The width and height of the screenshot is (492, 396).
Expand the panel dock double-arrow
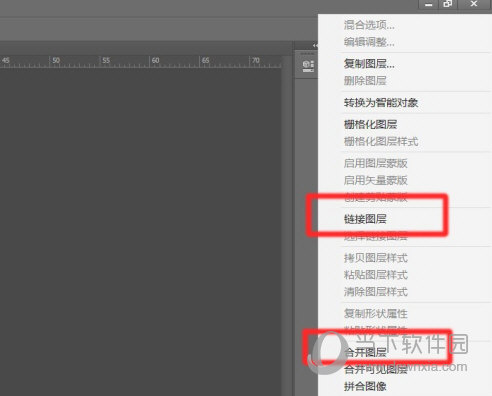pos(315,45)
